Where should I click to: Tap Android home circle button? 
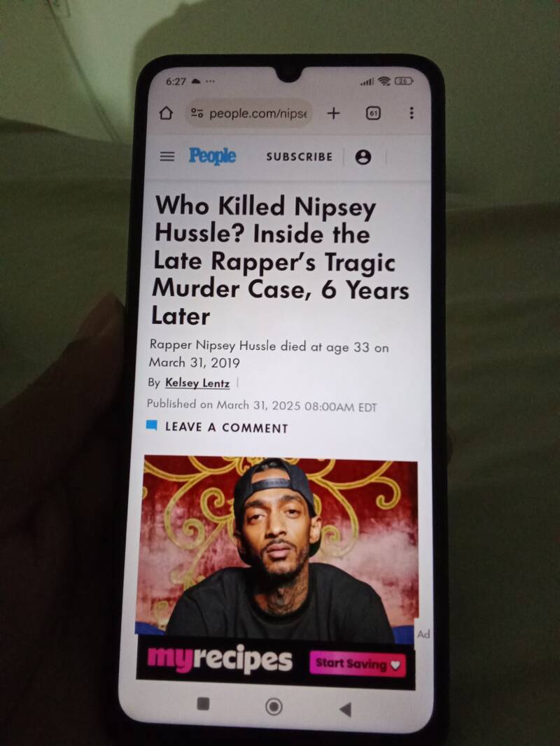pos(274,707)
